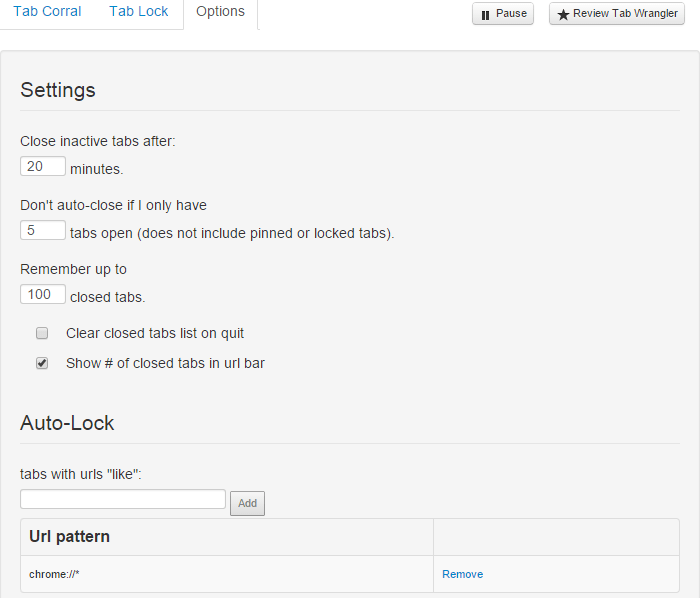Switch to the Tab Corral tab

[x=47, y=12]
